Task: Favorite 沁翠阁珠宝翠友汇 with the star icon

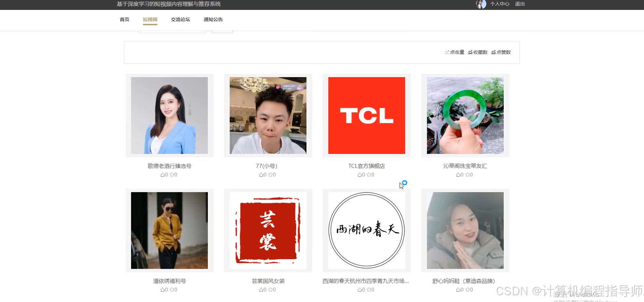Action: tap(468, 175)
